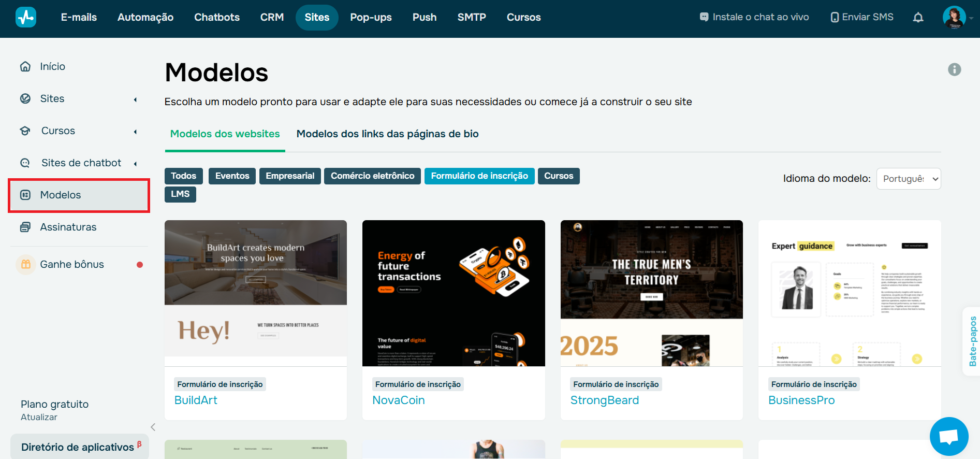This screenshot has width=980, height=459.
Task: Click Enviar SMS link
Action: [868, 17]
